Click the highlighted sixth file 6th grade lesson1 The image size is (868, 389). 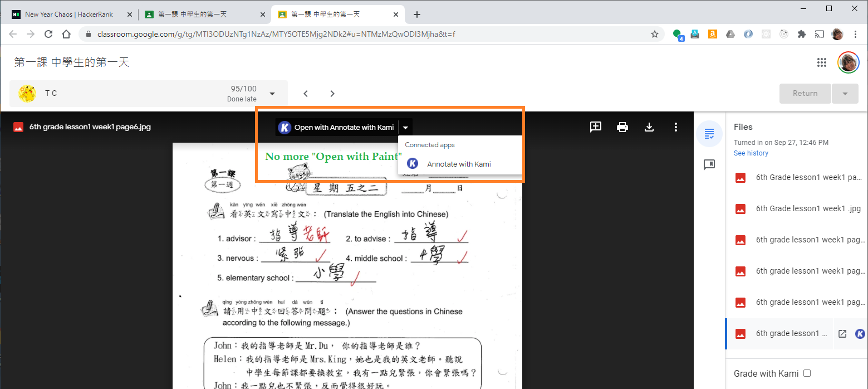(779, 334)
